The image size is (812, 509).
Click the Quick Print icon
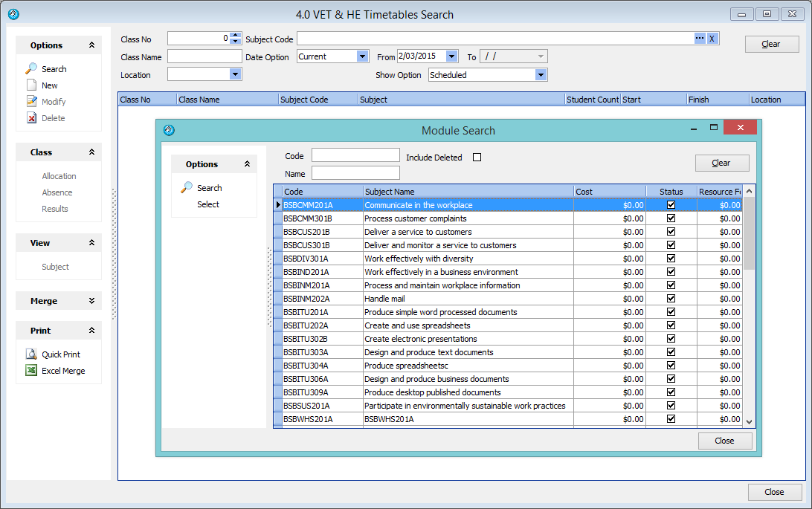click(x=31, y=354)
